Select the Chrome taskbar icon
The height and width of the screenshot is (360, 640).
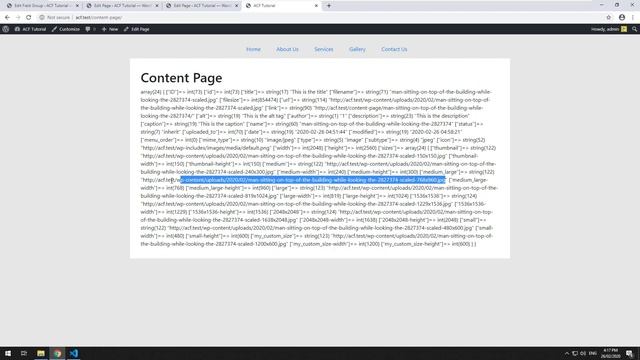coord(58,353)
